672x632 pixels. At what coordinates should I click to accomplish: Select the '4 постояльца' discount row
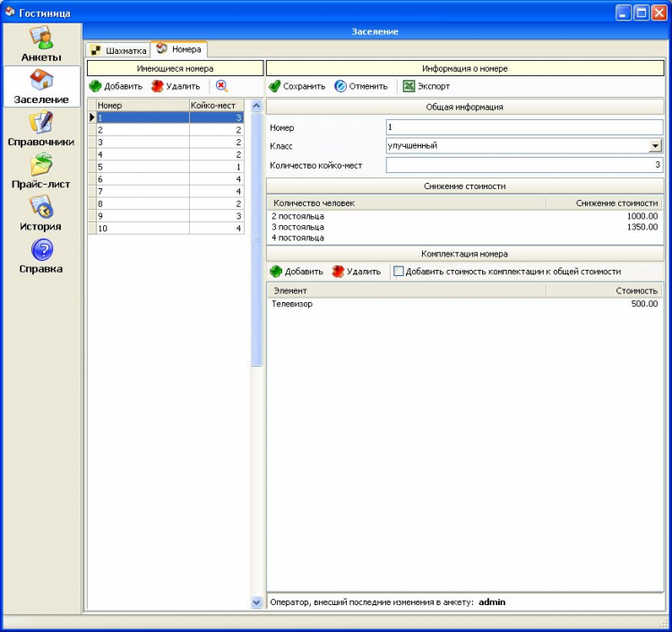coord(465,238)
